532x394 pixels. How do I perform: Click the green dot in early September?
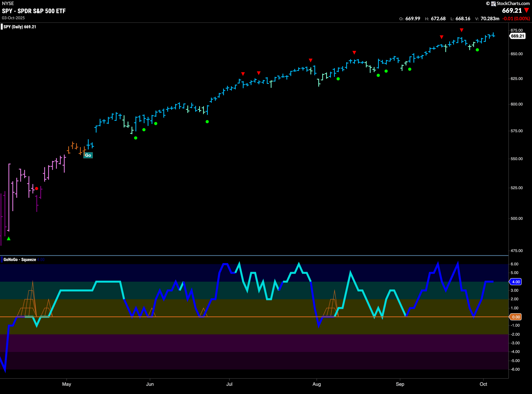click(410, 69)
